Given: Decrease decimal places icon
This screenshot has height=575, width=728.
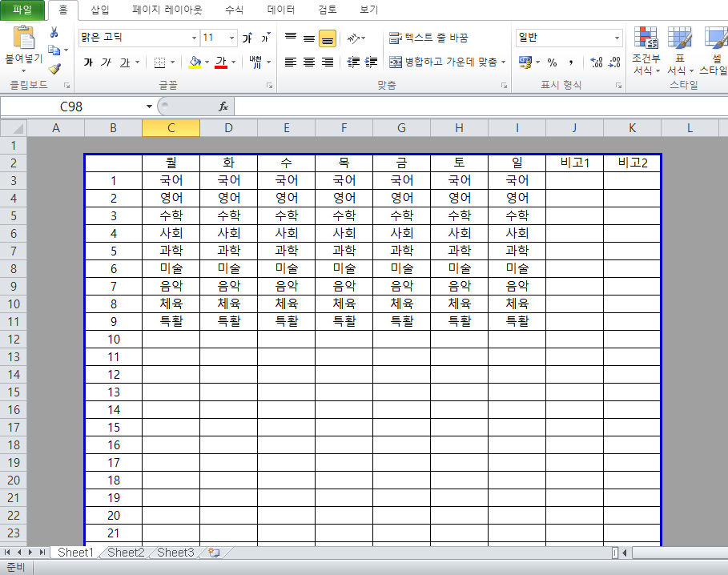Looking at the screenshot, I should [615, 62].
